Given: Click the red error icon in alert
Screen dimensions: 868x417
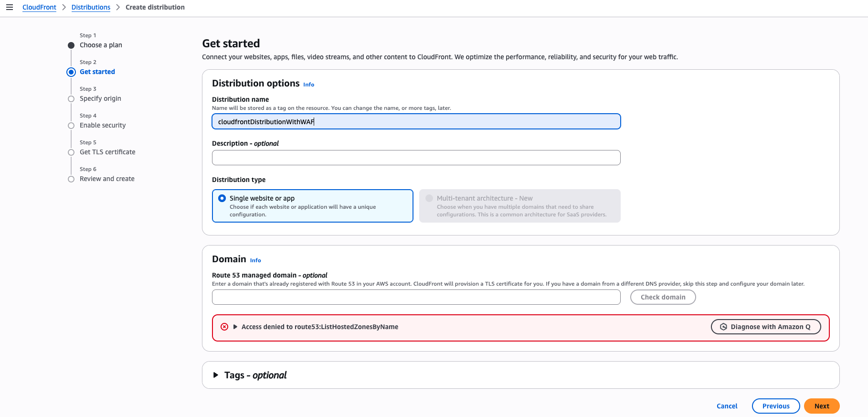Looking at the screenshot, I should point(224,327).
